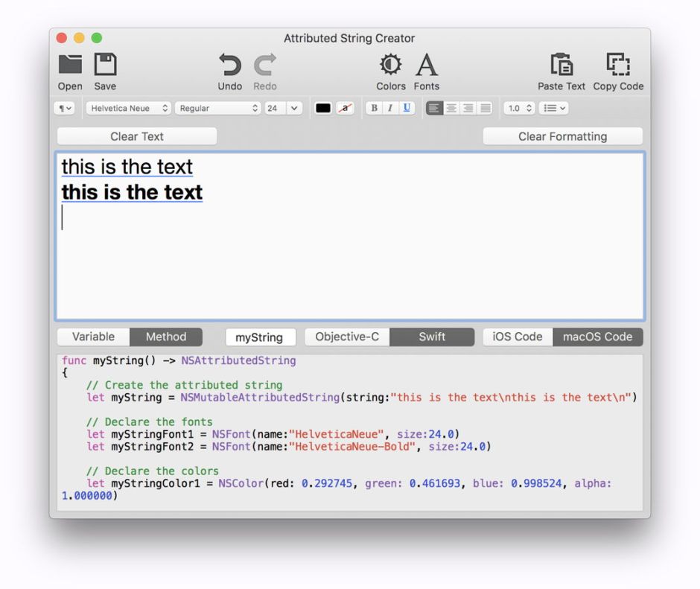This screenshot has height=589, width=700.
Task: Click the myString name input field
Action: (260, 337)
